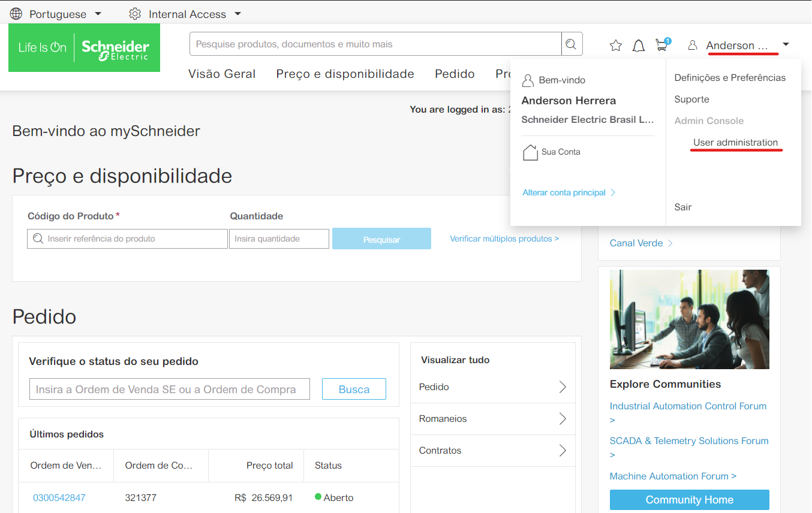Open Machine Automation Forum link

673,476
